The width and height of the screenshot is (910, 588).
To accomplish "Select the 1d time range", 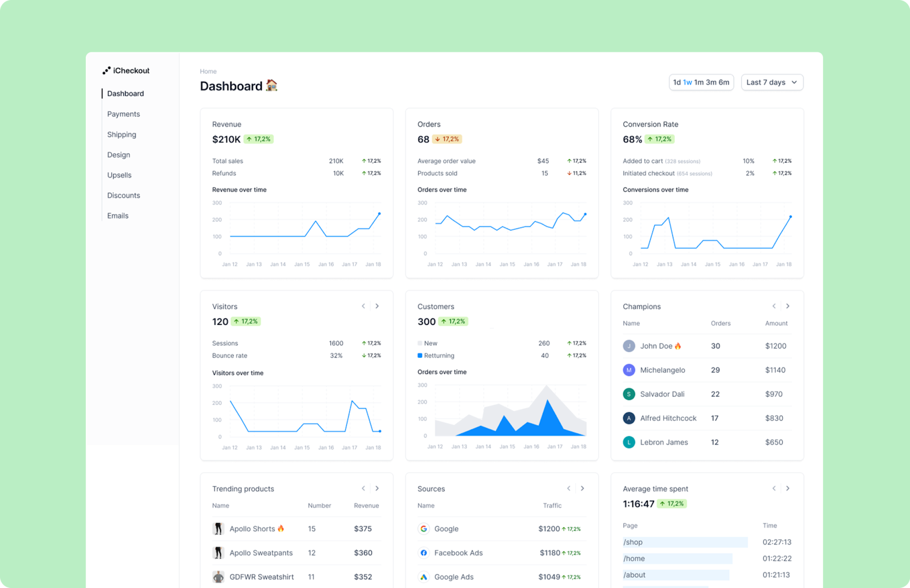I will click(x=677, y=82).
